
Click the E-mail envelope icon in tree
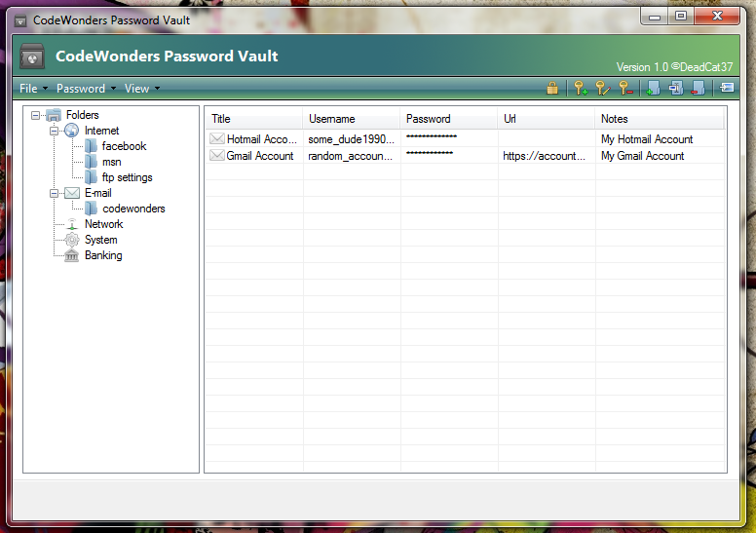tap(72, 193)
